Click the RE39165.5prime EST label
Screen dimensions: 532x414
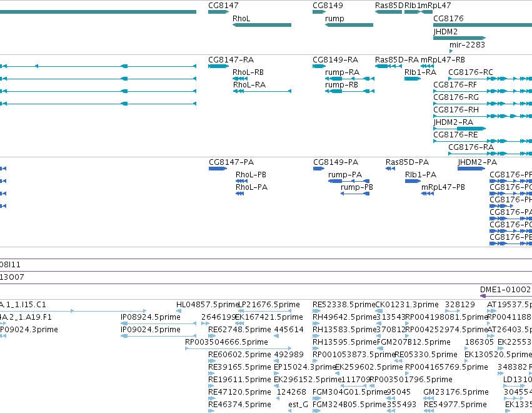[239, 368]
